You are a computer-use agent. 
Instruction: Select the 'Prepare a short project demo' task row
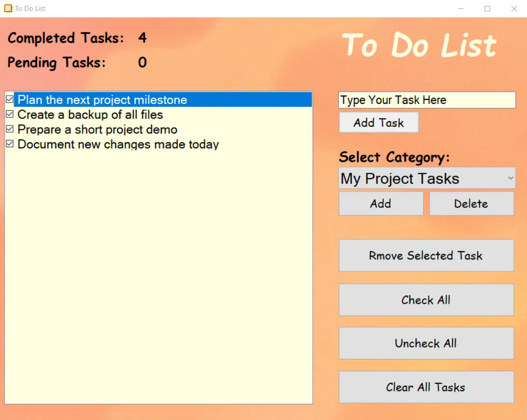click(98, 130)
